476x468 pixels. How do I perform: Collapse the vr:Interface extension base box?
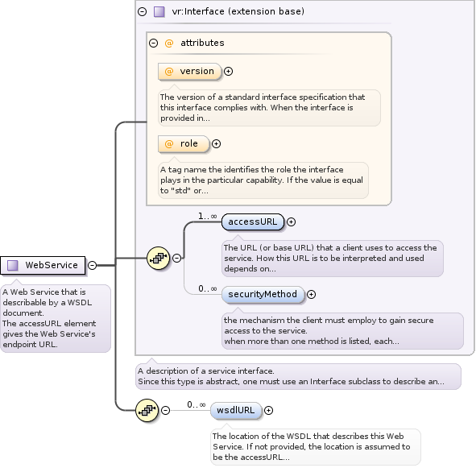coord(142,11)
